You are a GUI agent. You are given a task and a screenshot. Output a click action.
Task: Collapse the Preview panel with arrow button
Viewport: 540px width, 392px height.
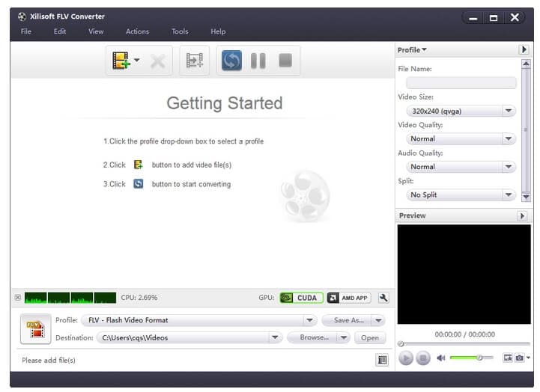click(x=522, y=216)
